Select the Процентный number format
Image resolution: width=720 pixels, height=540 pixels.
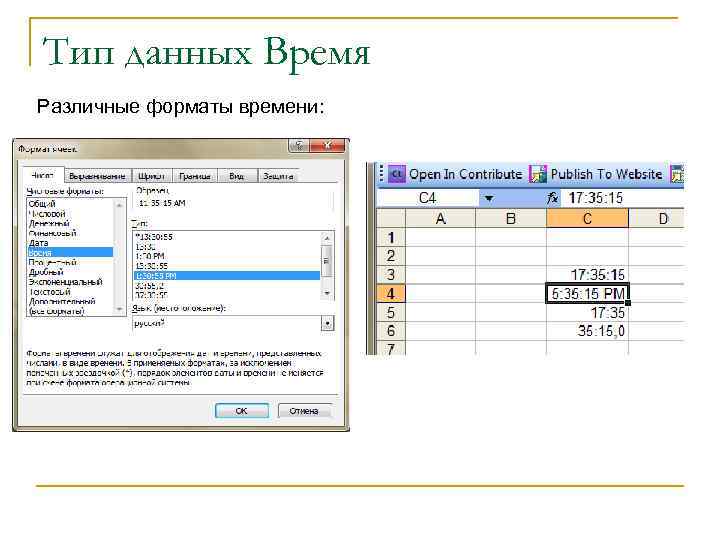pos(70,262)
